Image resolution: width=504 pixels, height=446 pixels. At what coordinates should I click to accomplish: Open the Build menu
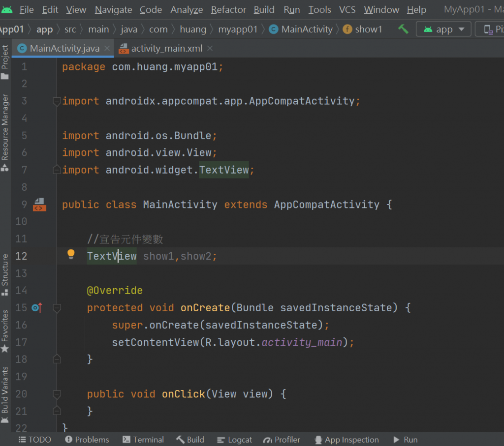tap(264, 10)
